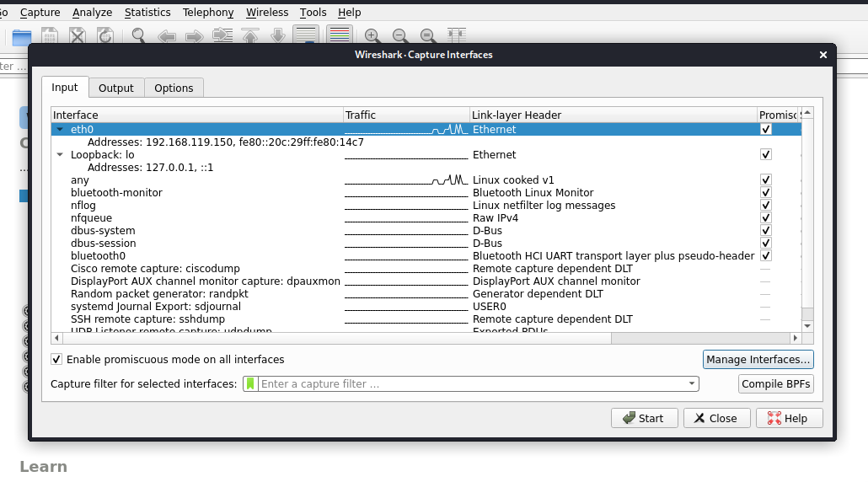Select the nflog interface row
The height and width of the screenshot is (482, 868).
coord(426,206)
